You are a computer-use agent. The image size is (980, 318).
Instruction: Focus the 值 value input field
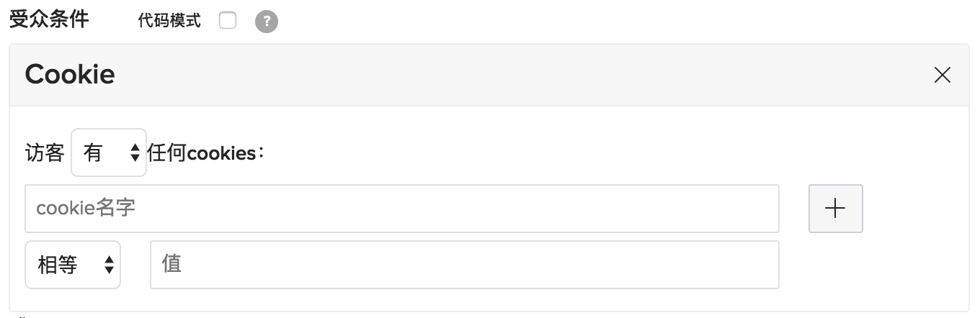click(x=465, y=265)
